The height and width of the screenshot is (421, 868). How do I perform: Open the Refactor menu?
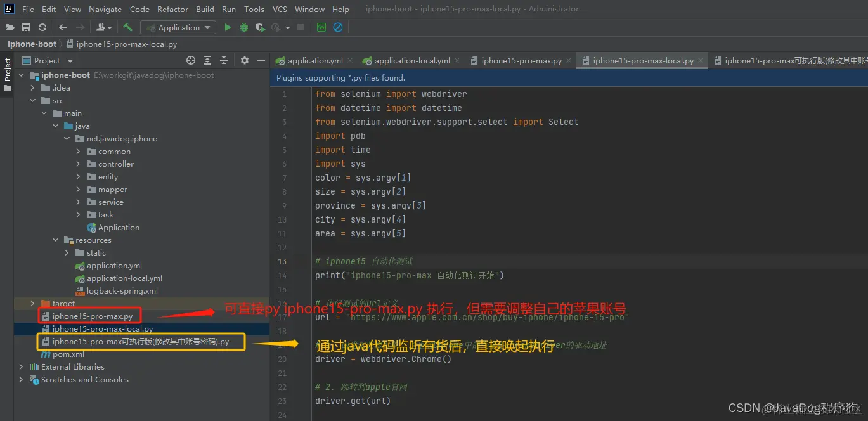172,9
